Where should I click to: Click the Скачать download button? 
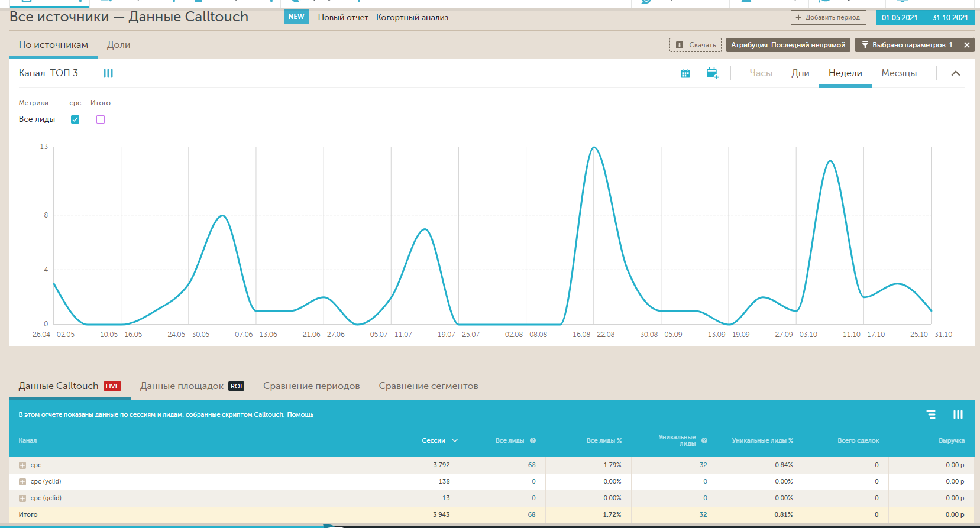(696, 45)
